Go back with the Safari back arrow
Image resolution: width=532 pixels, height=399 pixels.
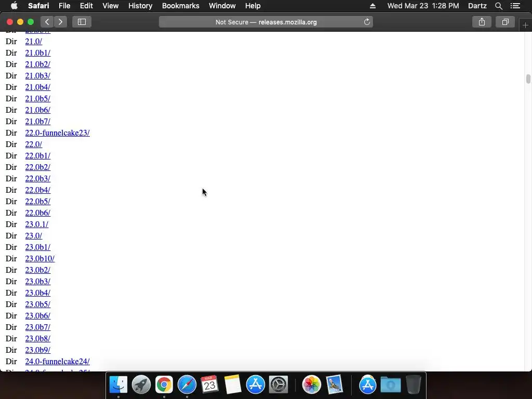[47, 22]
